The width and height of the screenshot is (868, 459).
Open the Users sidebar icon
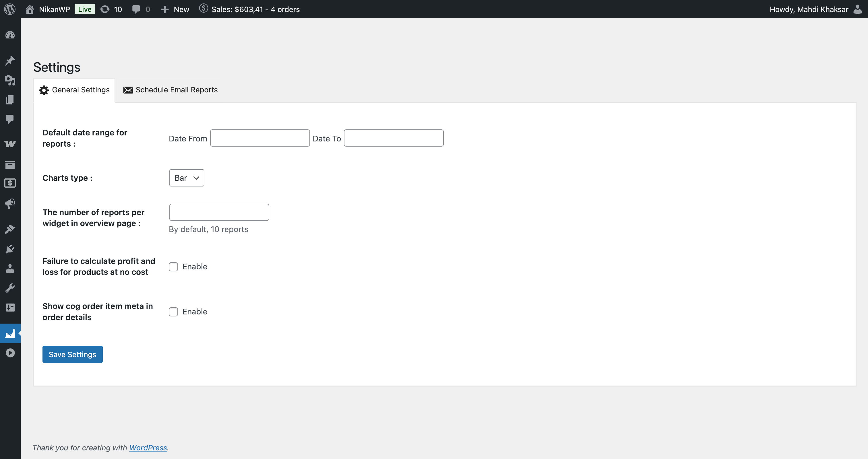pyautogui.click(x=10, y=269)
